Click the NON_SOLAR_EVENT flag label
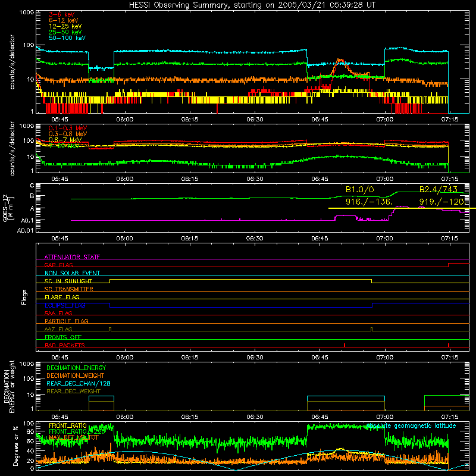476x476 pixels. pyautogui.click(x=72, y=273)
